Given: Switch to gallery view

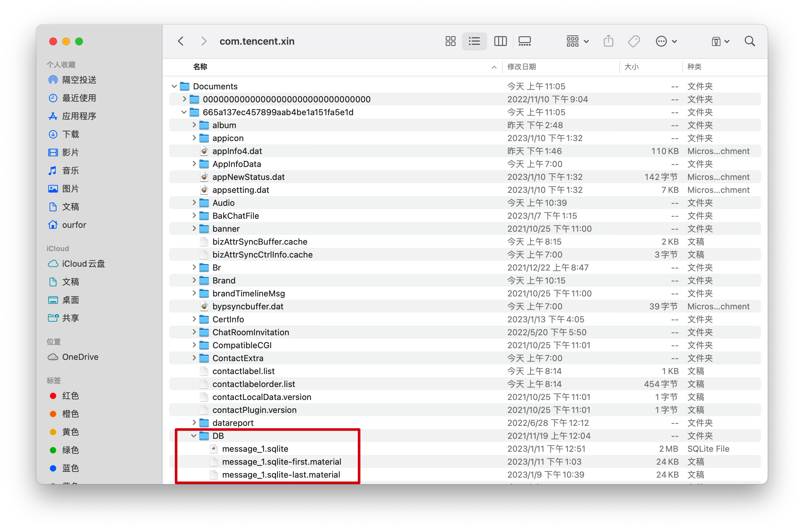Looking at the screenshot, I should click(x=524, y=41).
